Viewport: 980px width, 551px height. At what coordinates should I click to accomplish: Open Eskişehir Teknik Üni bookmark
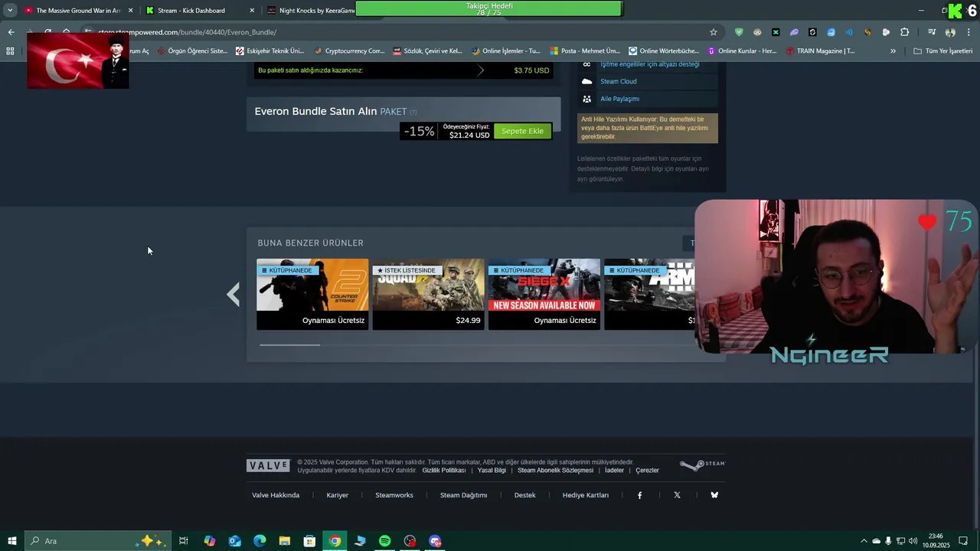[x=269, y=51]
